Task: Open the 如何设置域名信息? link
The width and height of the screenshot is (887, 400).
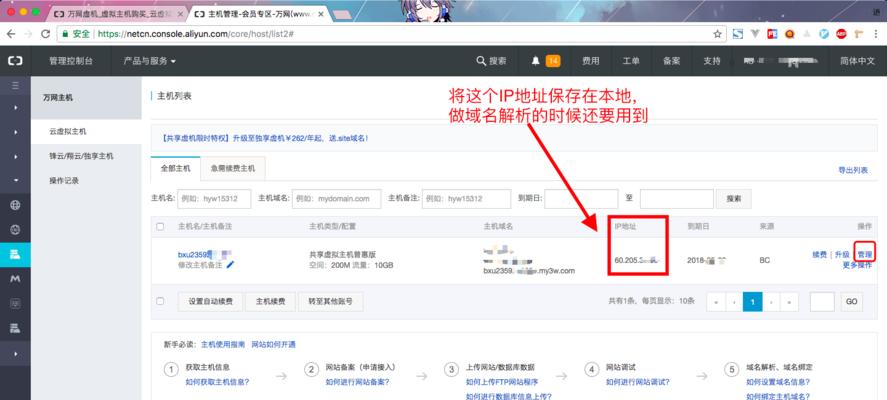Action: pyautogui.click(x=778, y=382)
